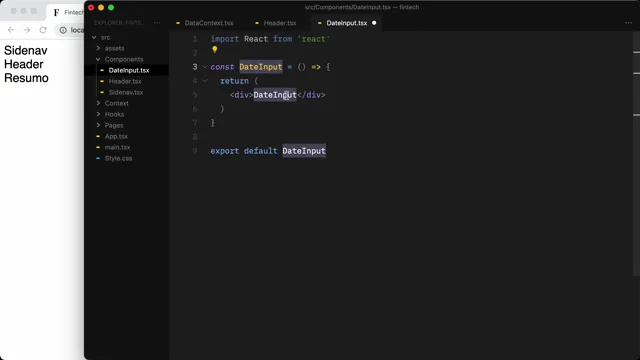Open Sidenav.tsx in the file explorer
The image size is (640, 360).
pos(127,92)
